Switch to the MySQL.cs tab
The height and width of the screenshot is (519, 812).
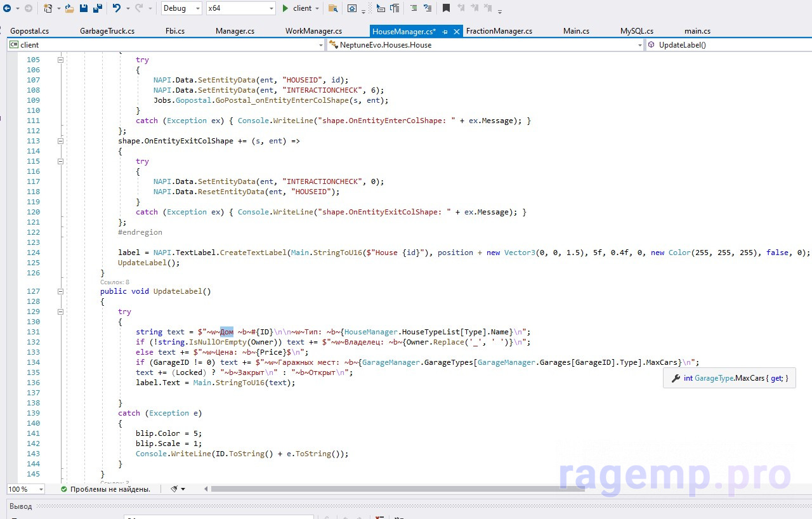(x=636, y=31)
